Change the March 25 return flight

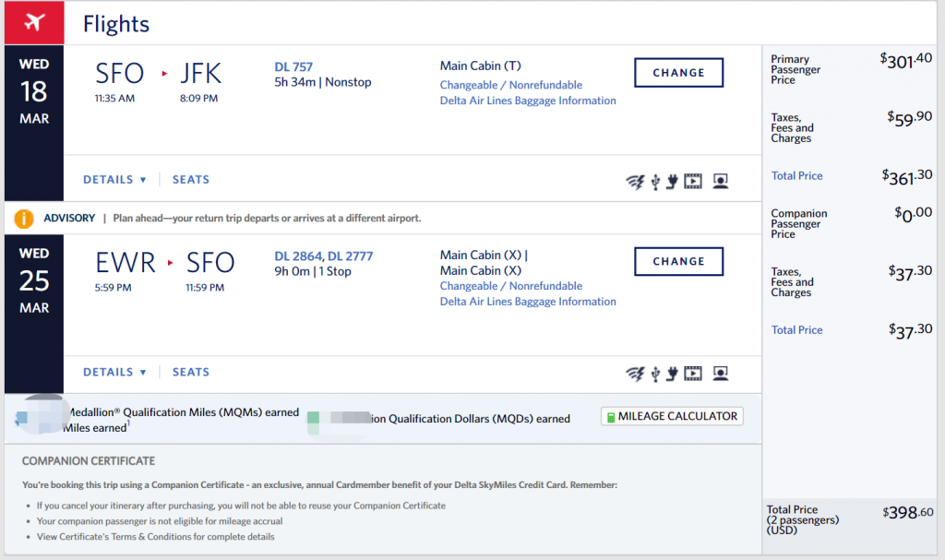pos(678,261)
